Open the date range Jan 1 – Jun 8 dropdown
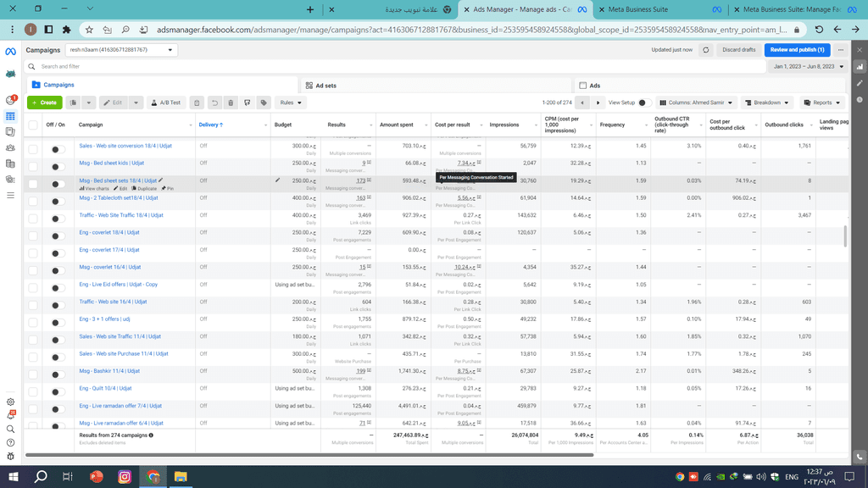This screenshot has height=488, width=868. coord(808,66)
